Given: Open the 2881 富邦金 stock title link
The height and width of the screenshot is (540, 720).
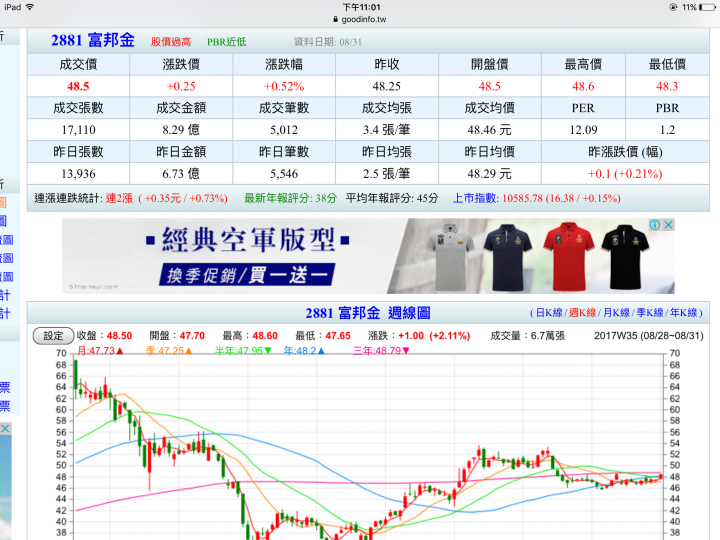Looking at the screenshot, I should (x=93, y=40).
